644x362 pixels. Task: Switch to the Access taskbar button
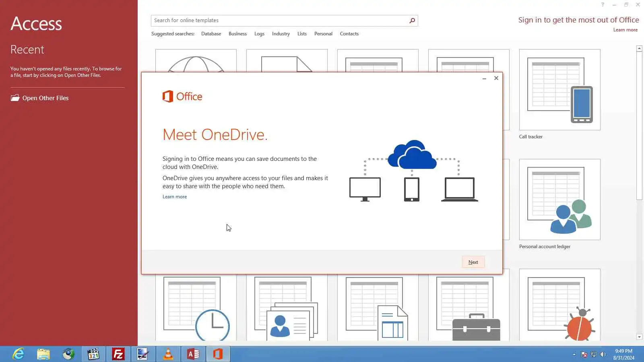193,354
